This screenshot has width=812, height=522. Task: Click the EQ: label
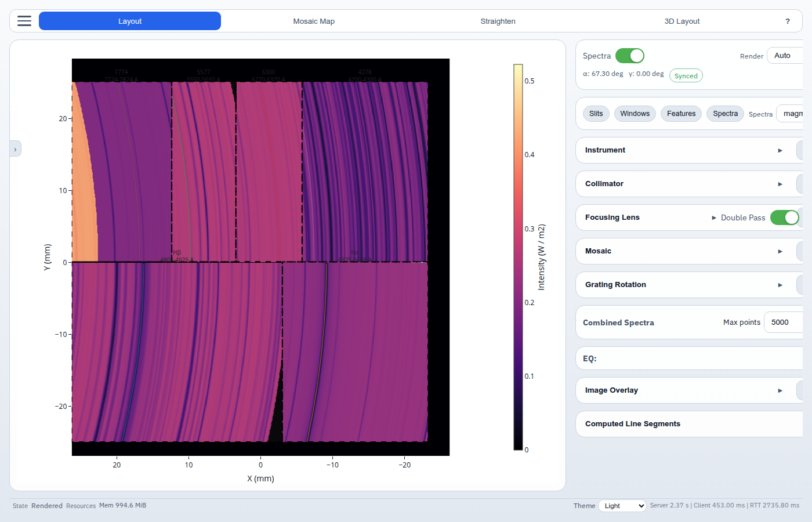point(590,359)
